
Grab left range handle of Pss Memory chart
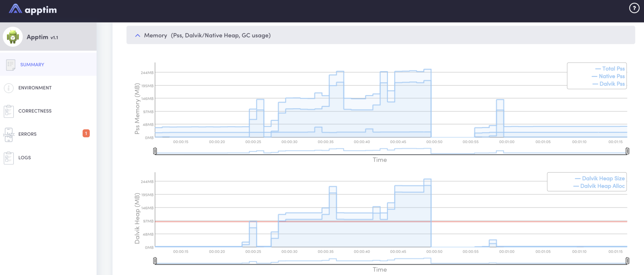155,151
